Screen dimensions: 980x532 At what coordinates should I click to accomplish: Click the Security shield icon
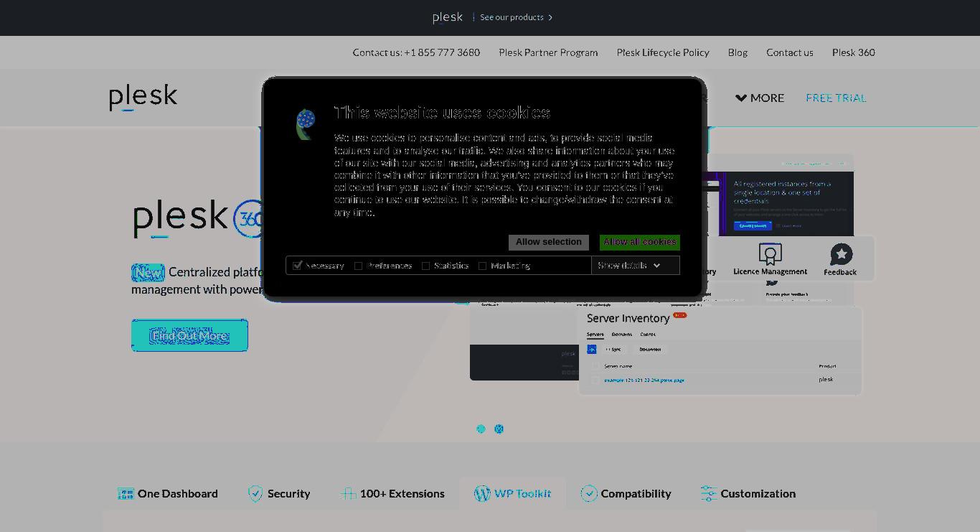coord(255,494)
